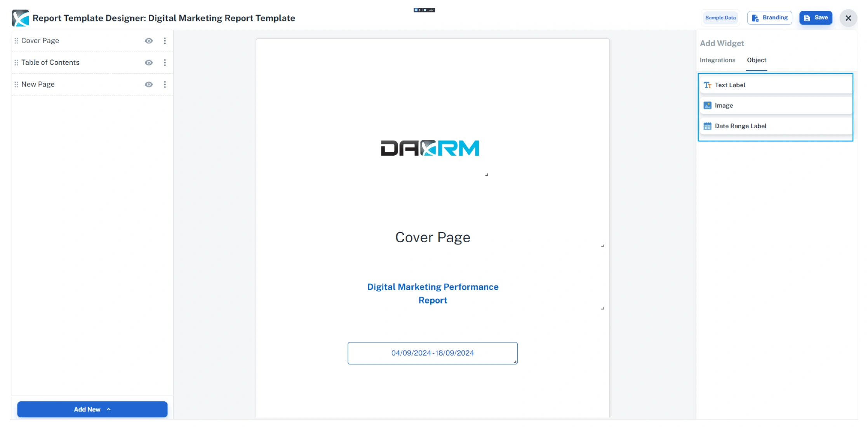
Task: Open the Table of Contents options menu
Action: (165, 62)
